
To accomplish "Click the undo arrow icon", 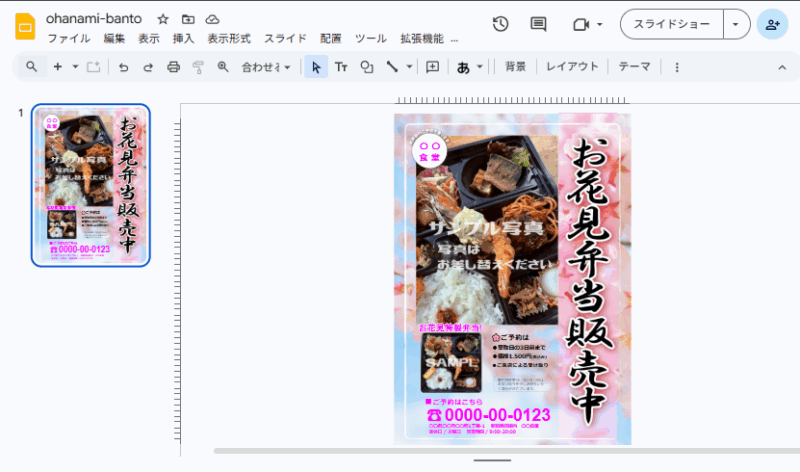I will click(124, 67).
